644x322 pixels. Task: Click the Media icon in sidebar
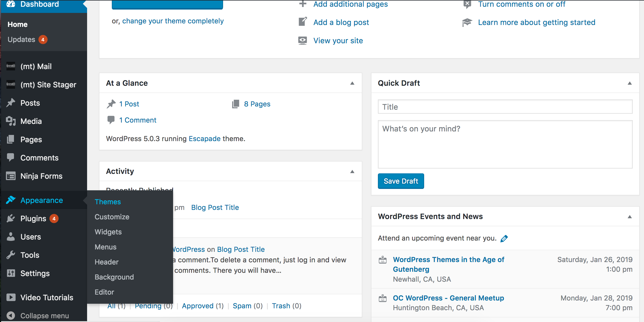pos(11,121)
